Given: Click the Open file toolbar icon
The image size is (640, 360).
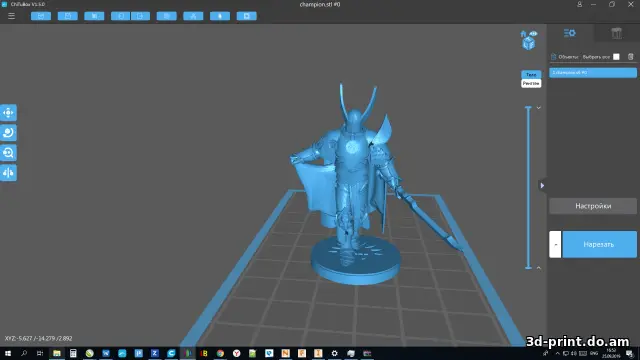Looking at the screenshot, I should [x=41, y=16].
